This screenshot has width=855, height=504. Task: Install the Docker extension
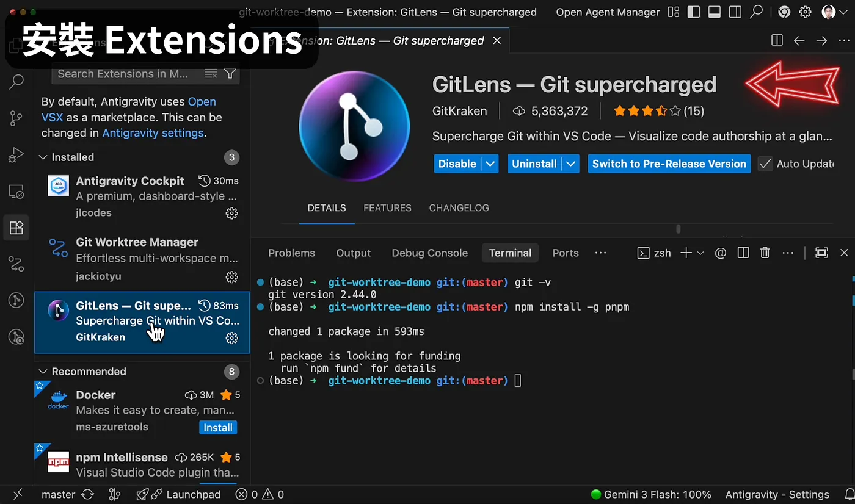point(218,428)
